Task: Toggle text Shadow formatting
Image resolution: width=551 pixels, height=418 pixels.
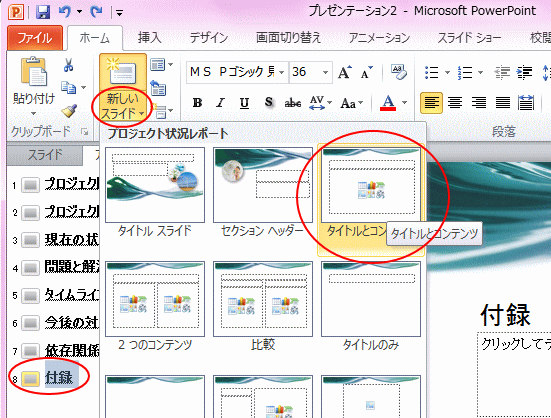Action: pyautogui.click(x=269, y=103)
